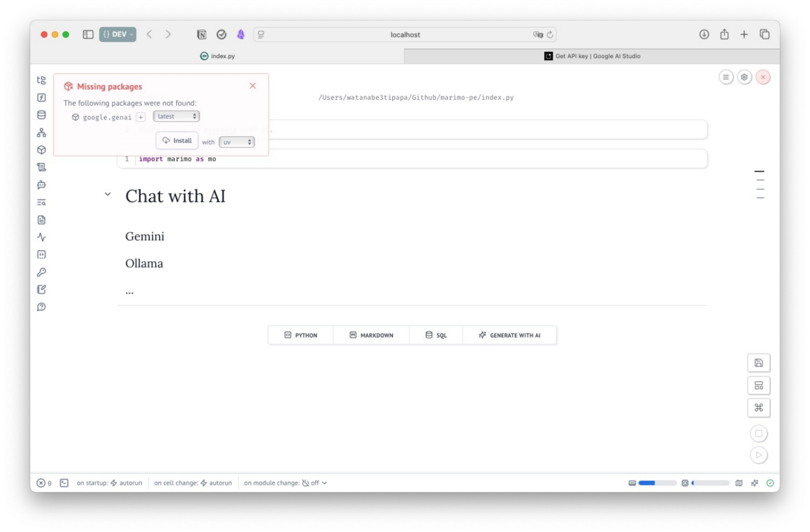810x532 pixels.
Task: Show the dependency graph panel
Action: point(41,132)
